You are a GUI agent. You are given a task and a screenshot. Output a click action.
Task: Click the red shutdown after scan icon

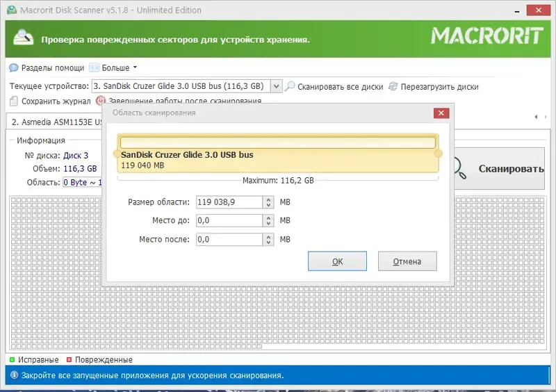100,100
